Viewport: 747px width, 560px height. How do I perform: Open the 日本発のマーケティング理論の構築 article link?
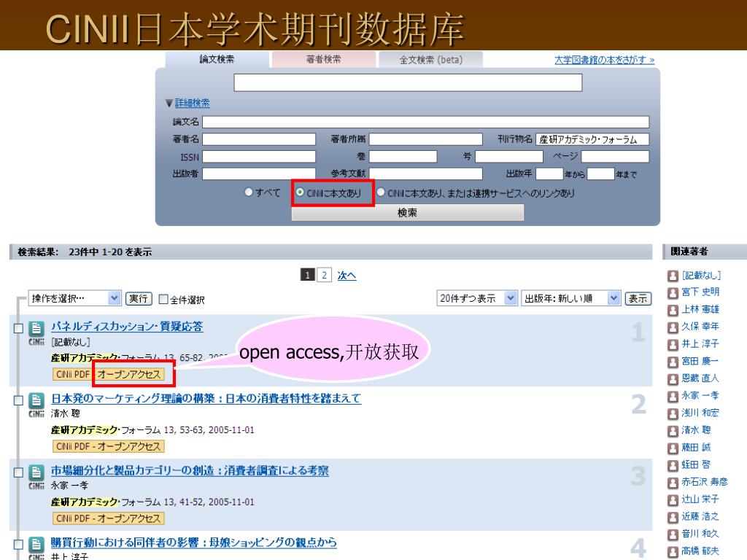[206, 399]
